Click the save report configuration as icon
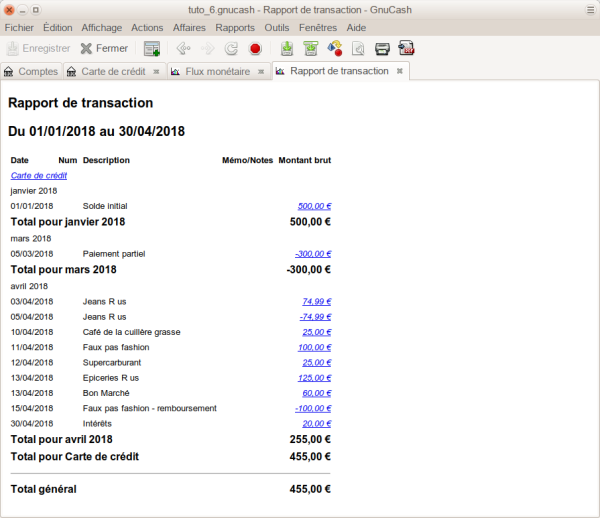Viewport: 600px width, 518px height. [311, 49]
